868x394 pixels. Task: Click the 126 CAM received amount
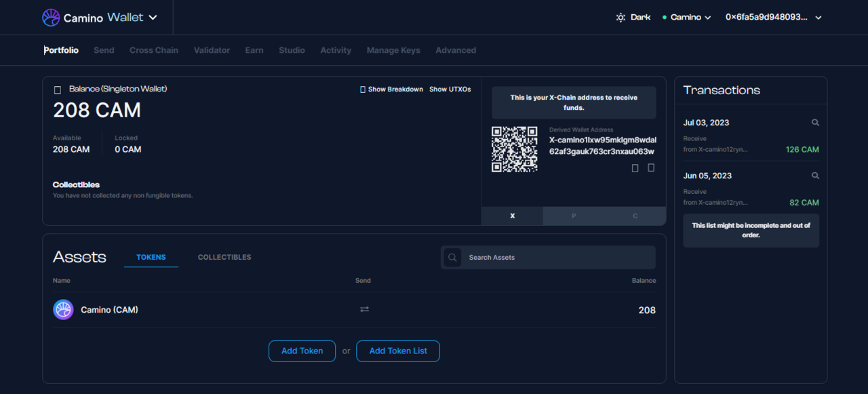[802, 149]
